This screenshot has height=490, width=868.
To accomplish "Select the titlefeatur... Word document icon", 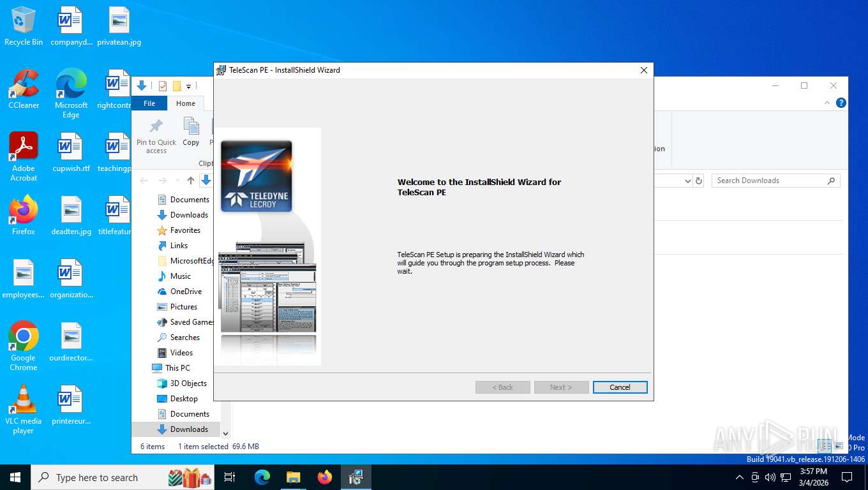I will click(x=115, y=216).
